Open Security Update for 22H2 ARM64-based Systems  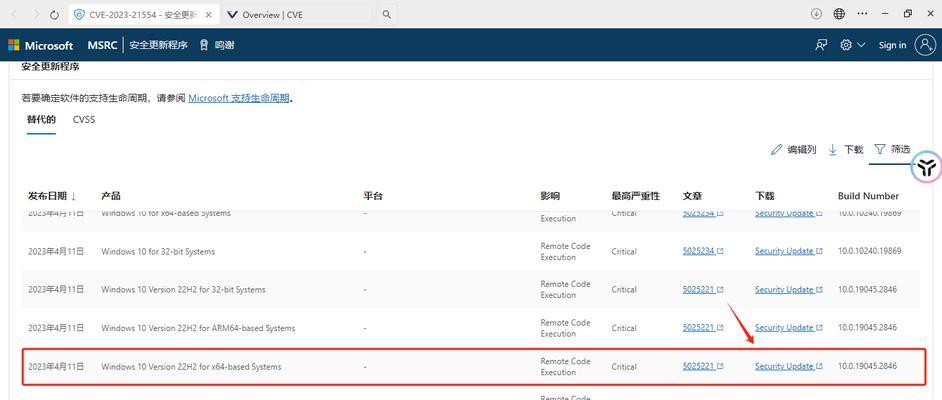(788, 328)
